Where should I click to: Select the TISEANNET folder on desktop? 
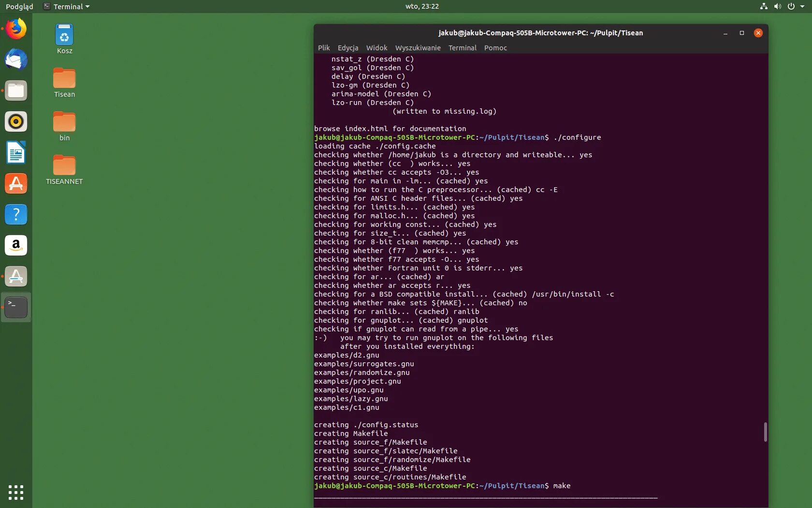(64, 169)
